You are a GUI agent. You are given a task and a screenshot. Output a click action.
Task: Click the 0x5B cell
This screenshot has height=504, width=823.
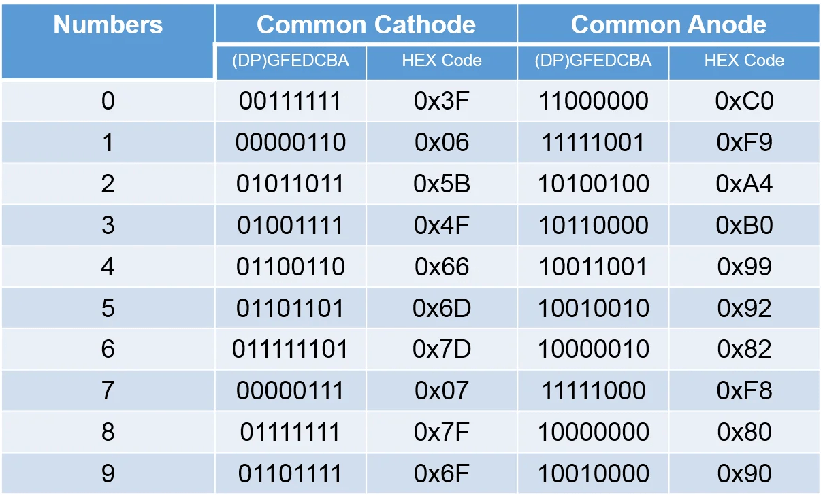click(442, 184)
